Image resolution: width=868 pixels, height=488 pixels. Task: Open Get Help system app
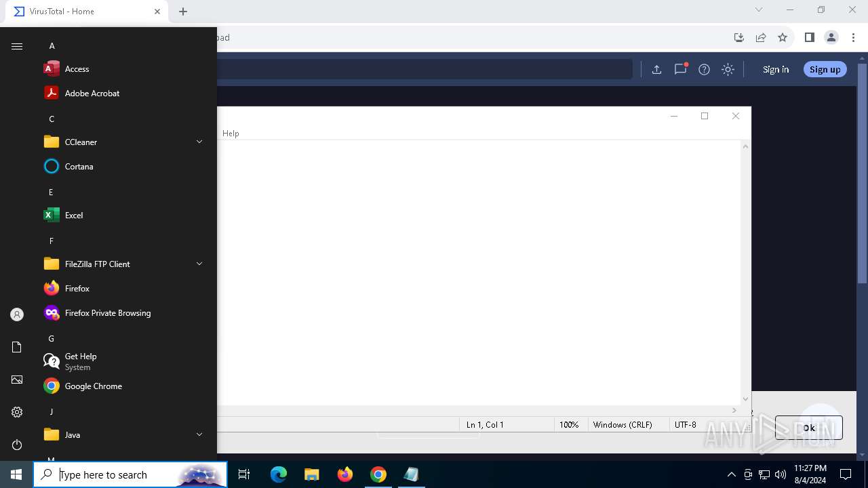point(122,361)
